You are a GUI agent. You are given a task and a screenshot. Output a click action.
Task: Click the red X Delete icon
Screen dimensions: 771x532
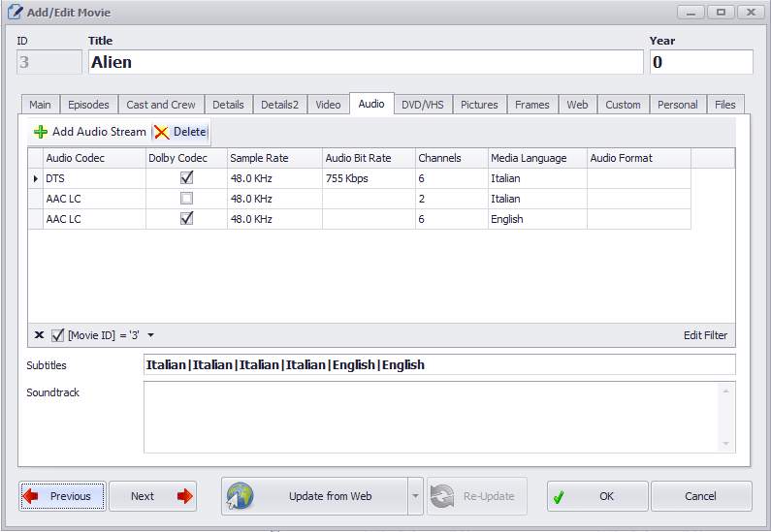[161, 132]
